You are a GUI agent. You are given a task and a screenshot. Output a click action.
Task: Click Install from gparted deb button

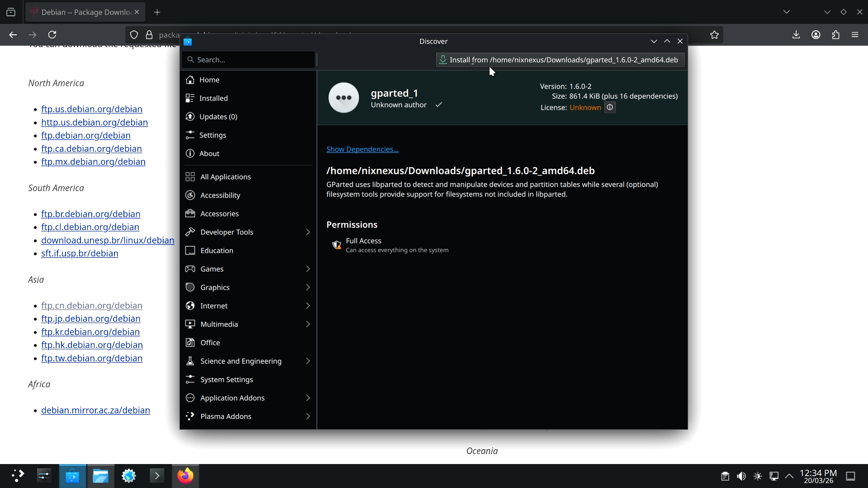point(560,60)
